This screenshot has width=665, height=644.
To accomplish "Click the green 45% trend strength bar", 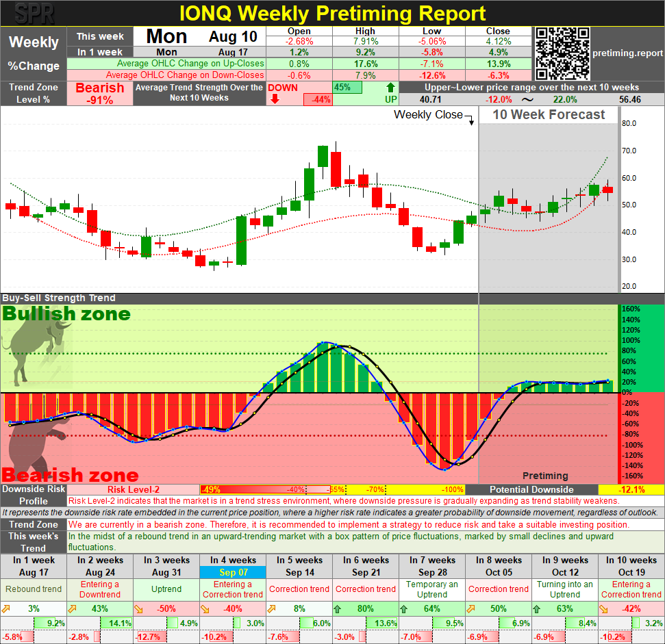I will [x=347, y=88].
